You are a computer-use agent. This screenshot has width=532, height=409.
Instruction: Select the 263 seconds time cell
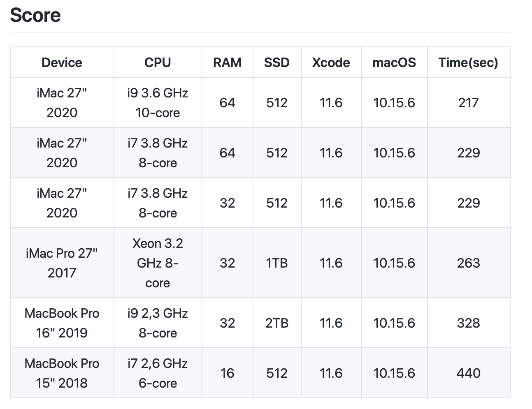click(468, 263)
